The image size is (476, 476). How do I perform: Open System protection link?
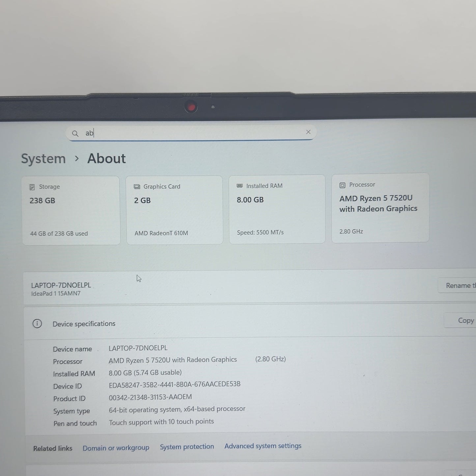click(187, 447)
